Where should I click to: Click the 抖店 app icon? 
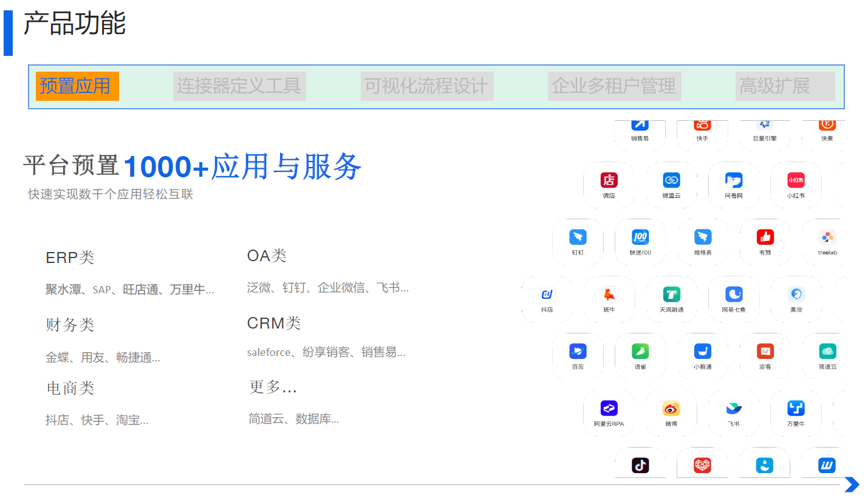547,295
